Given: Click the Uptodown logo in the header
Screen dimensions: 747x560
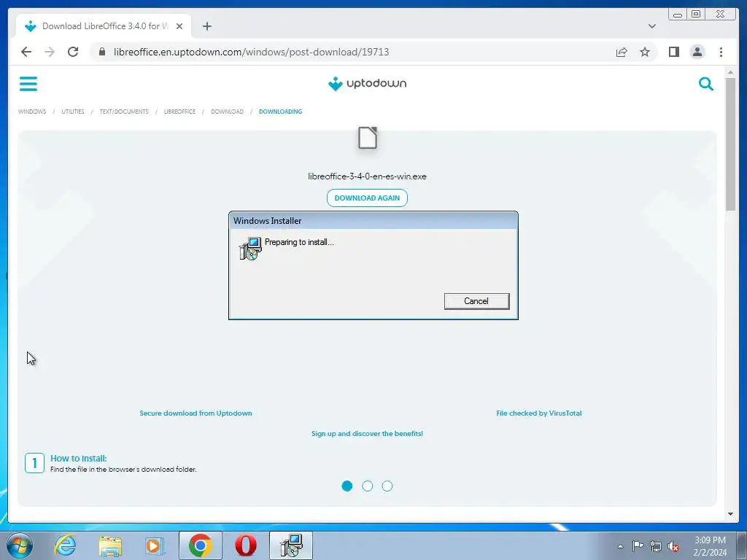Looking at the screenshot, I should 367,84.
